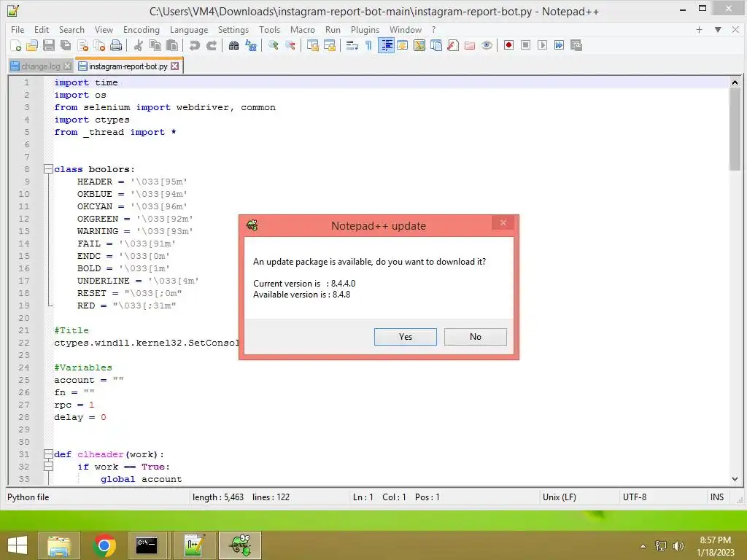Print the document from toolbar
This screenshot has height=560, width=747.
(x=116, y=45)
